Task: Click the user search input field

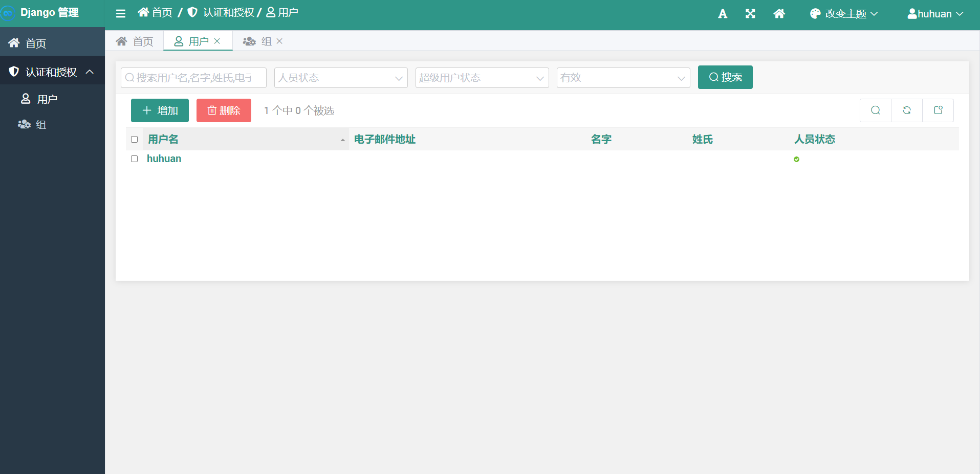Action: click(x=193, y=78)
